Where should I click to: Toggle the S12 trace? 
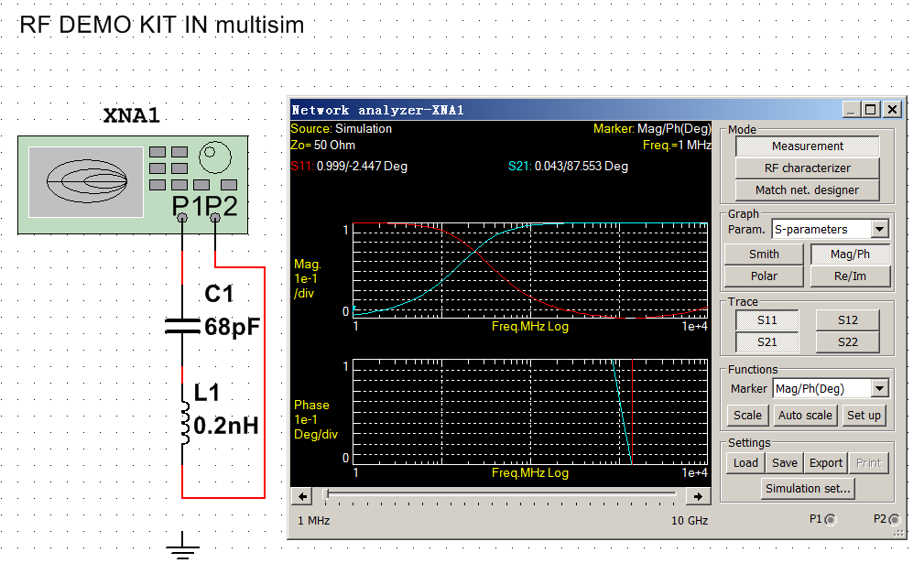[x=847, y=320]
